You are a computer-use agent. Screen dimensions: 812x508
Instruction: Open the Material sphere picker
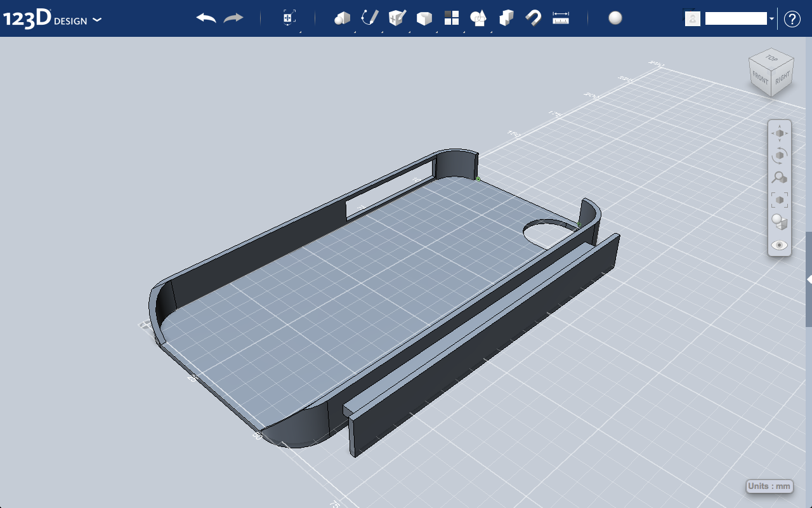coord(615,18)
